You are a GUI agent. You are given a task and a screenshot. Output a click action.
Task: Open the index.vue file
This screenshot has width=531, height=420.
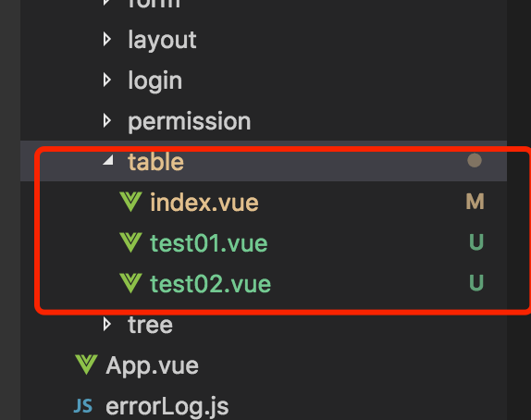(204, 203)
